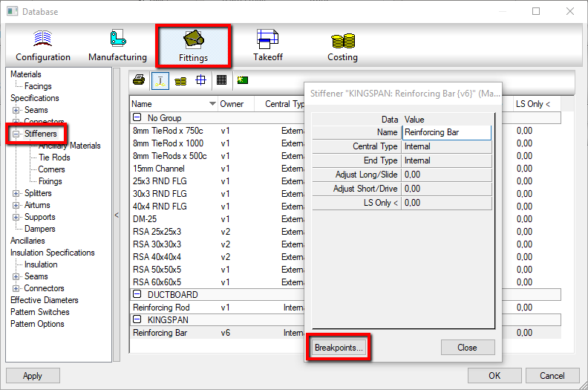
Task: Click the blue crosshair toolbar icon
Action: click(x=201, y=80)
